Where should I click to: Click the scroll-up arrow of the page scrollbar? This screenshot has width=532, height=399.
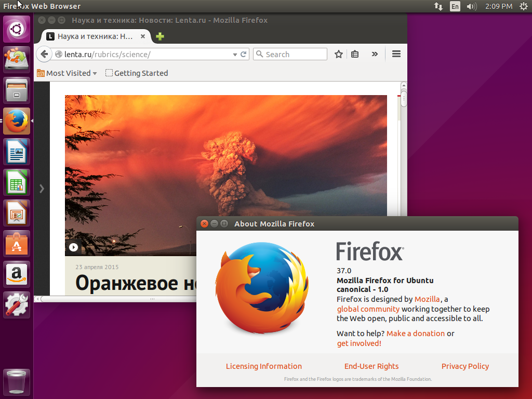(403, 86)
